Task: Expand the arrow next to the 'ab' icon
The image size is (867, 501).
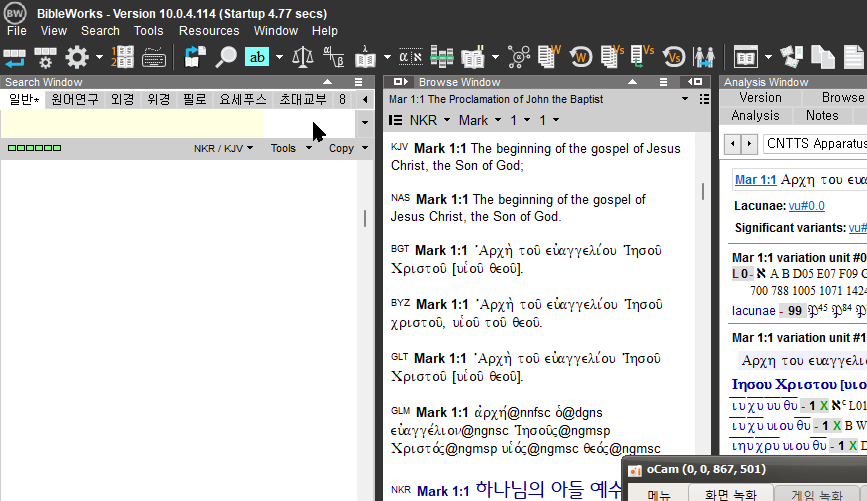Action: tap(279, 57)
